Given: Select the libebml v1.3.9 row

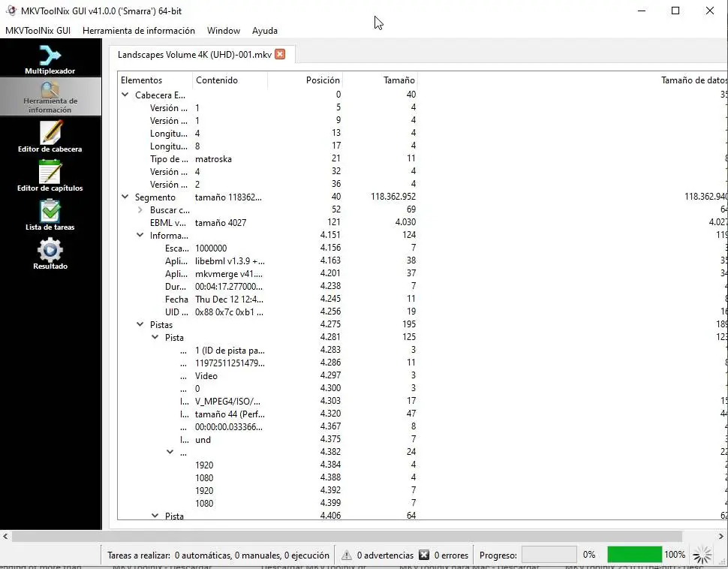Looking at the screenshot, I should coord(423,260).
